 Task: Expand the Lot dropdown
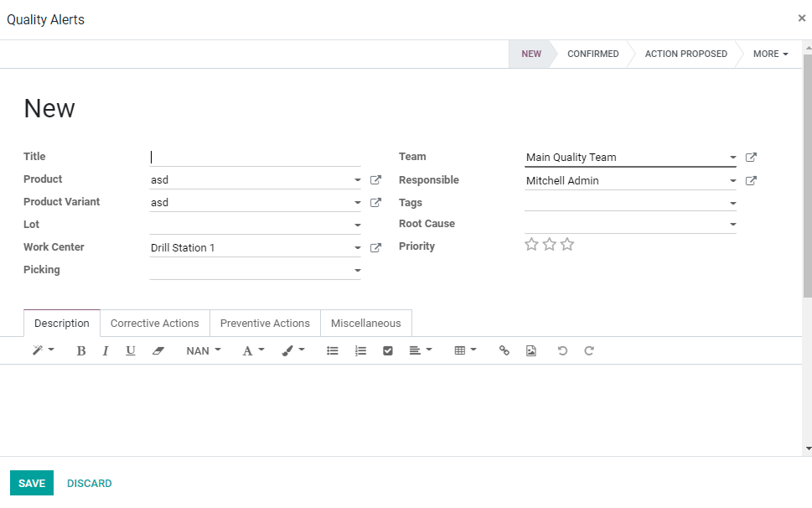pyautogui.click(x=357, y=225)
